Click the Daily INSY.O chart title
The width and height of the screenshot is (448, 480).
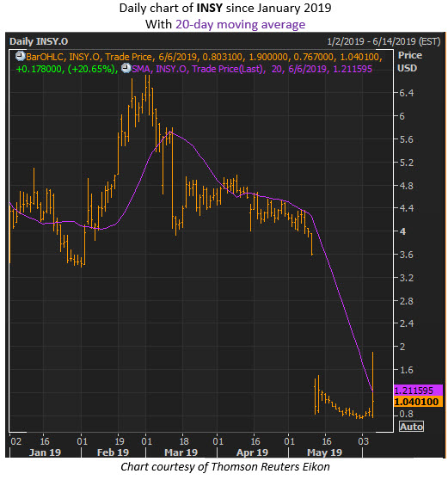[39, 41]
